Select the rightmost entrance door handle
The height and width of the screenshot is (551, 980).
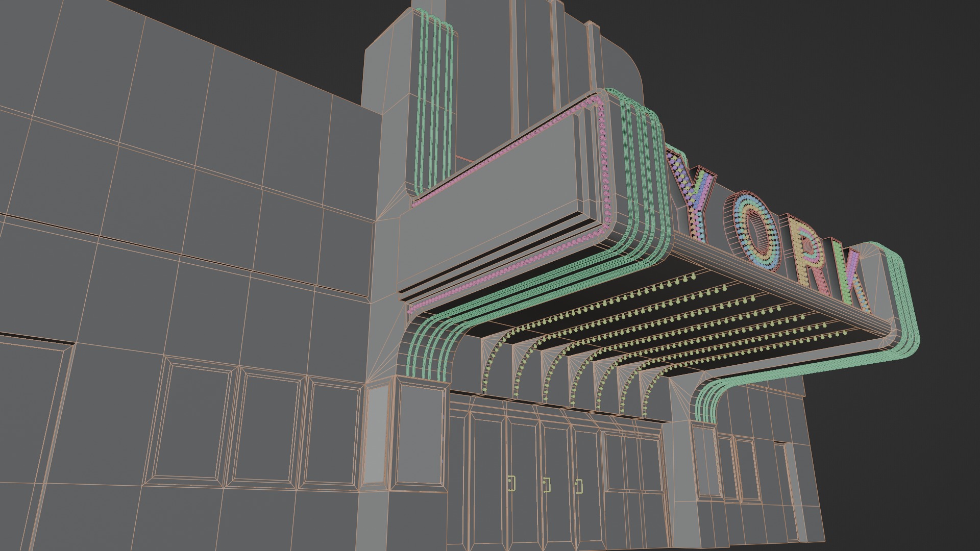578,486
